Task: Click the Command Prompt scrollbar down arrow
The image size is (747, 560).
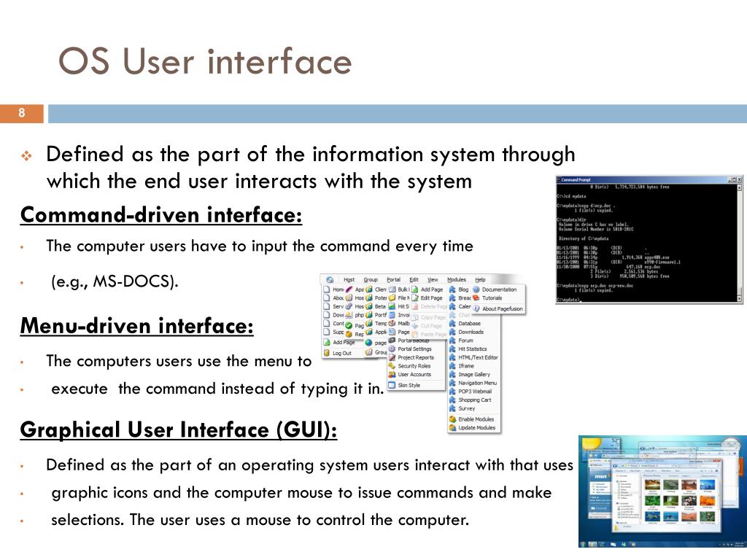Action: pyautogui.click(x=740, y=298)
